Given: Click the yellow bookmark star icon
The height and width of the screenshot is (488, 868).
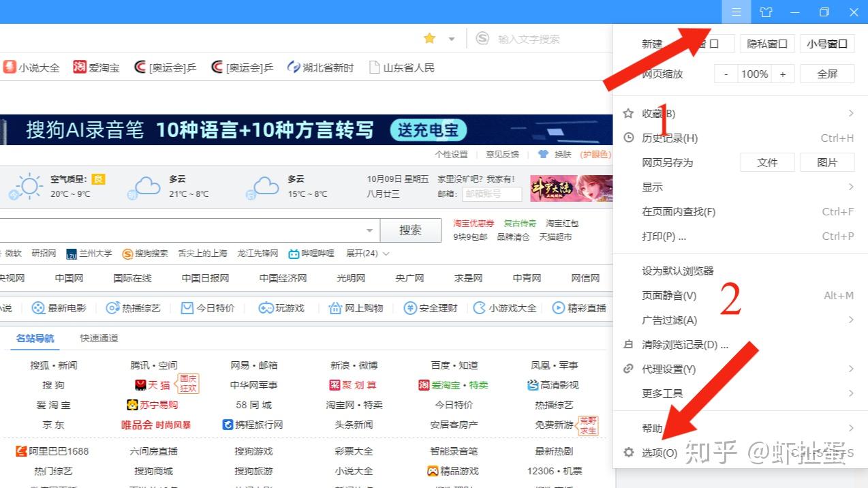Looking at the screenshot, I should tap(429, 39).
